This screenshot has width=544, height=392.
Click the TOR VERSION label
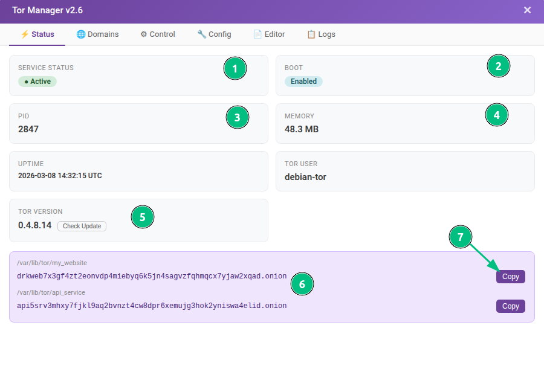coord(40,212)
